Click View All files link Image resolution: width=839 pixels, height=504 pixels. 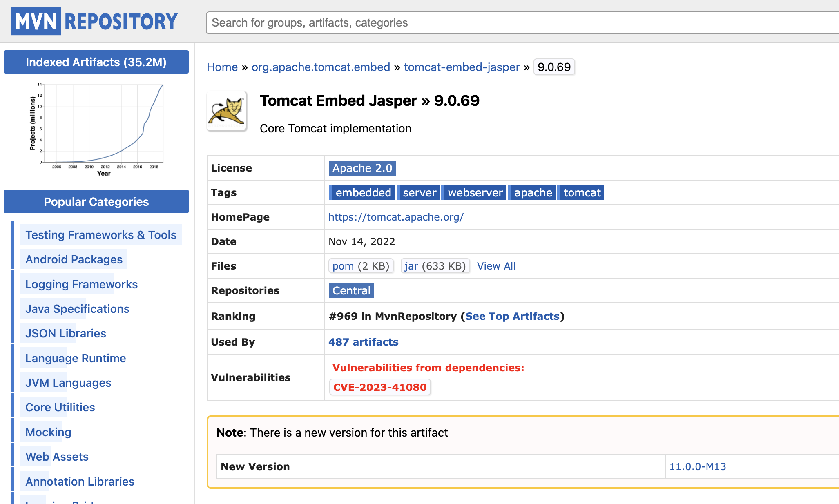click(496, 266)
